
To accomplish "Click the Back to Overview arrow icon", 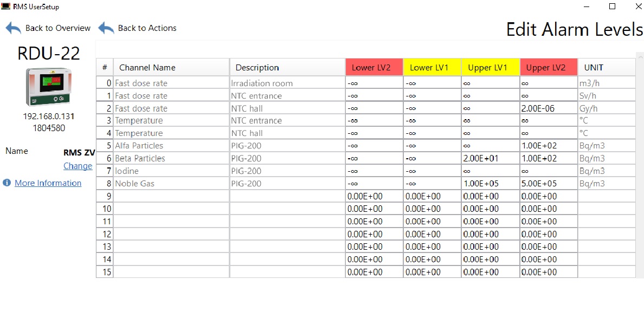I will tap(14, 28).
